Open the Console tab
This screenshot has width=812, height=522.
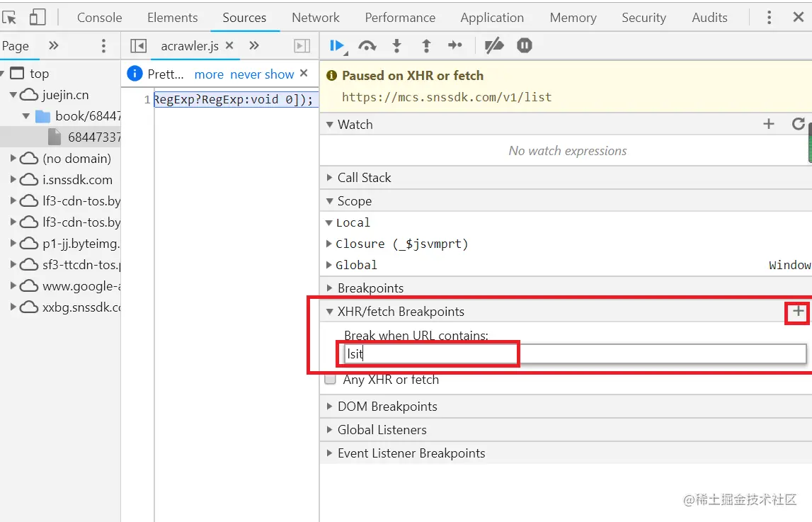pos(99,18)
